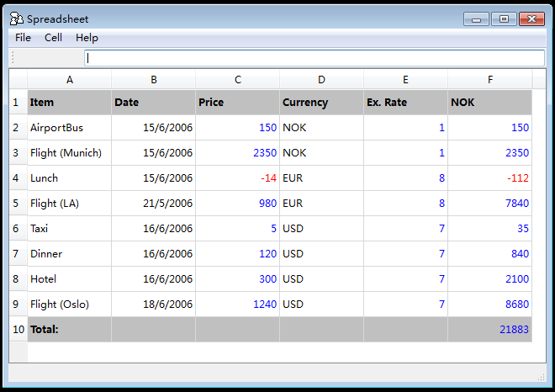
Task: Select the 'Lunch' cell
Action: pos(69,177)
